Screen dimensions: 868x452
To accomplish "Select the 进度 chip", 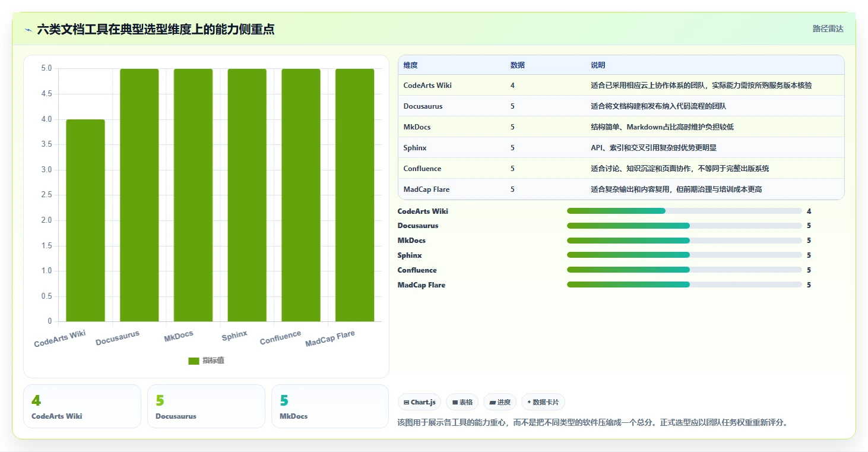I will pyautogui.click(x=500, y=402).
